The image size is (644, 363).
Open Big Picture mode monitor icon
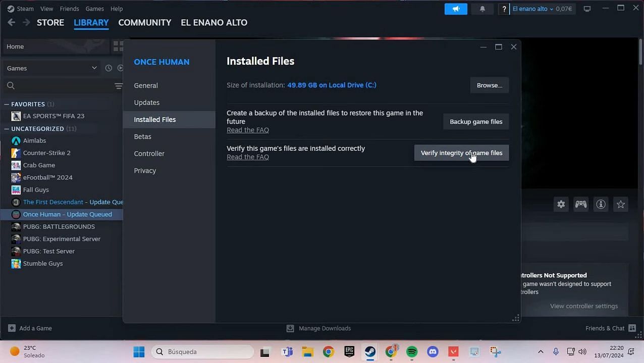tap(587, 9)
